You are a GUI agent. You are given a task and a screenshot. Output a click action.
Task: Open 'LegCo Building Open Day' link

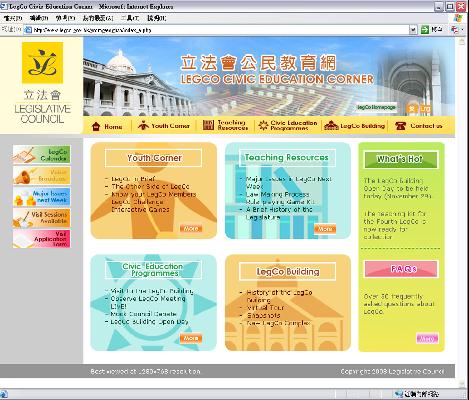tap(149, 322)
